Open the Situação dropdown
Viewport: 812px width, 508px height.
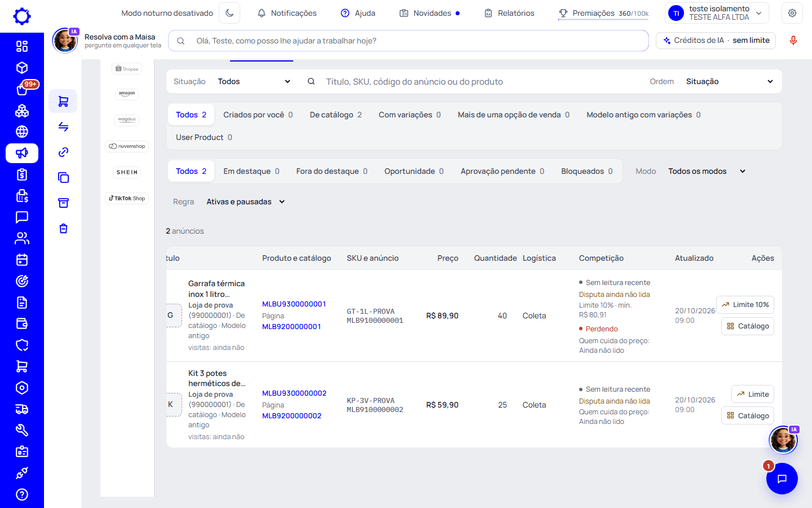pyautogui.click(x=254, y=81)
